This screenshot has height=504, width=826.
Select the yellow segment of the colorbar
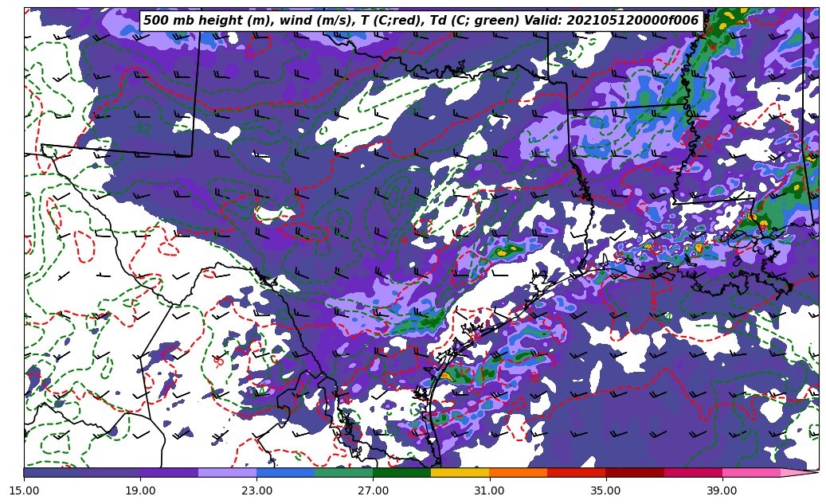click(460, 472)
